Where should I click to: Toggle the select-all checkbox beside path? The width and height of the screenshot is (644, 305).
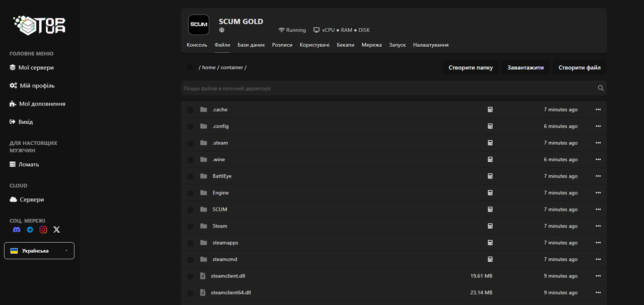[190, 67]
